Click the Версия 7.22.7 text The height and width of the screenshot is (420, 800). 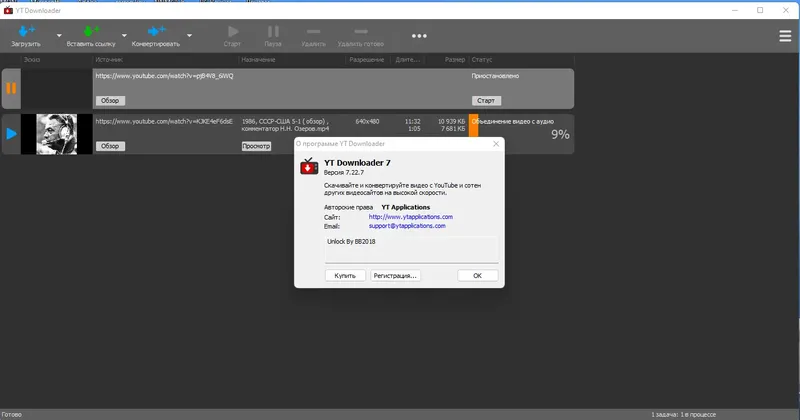344,172
